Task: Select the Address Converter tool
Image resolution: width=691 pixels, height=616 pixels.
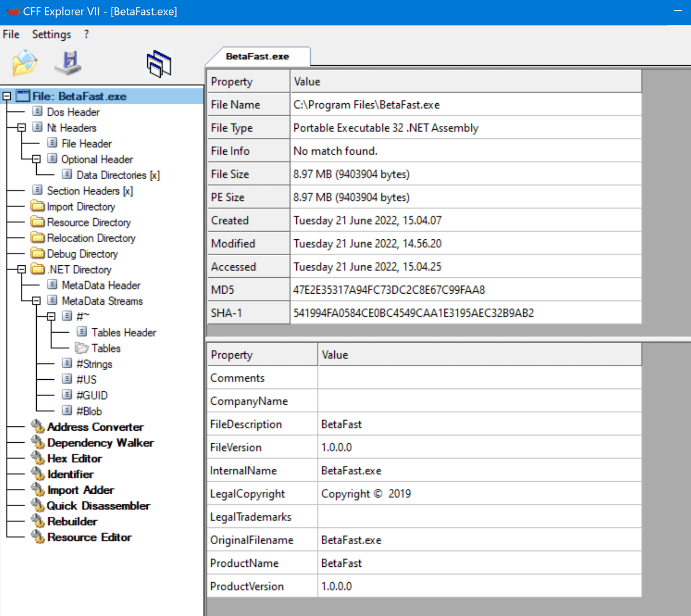Action: pyautogui.click(x=95, y=427)
